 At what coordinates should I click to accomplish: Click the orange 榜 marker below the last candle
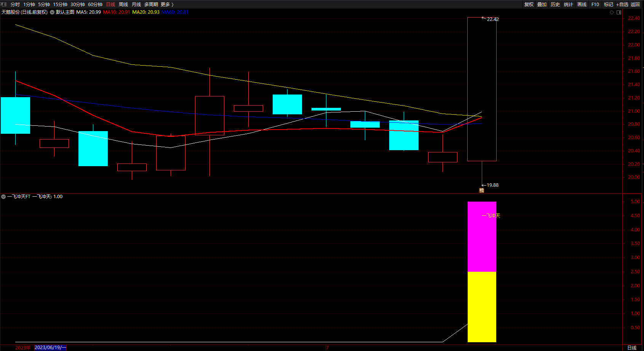point(482,190)
